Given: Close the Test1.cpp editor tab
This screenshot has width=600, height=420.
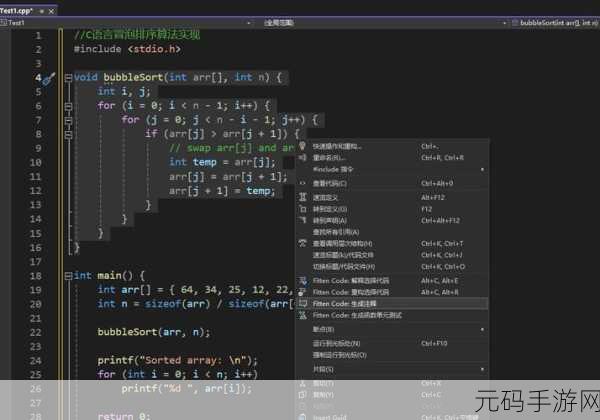Looking at the screenshot, I should click(x=51, y=11).
